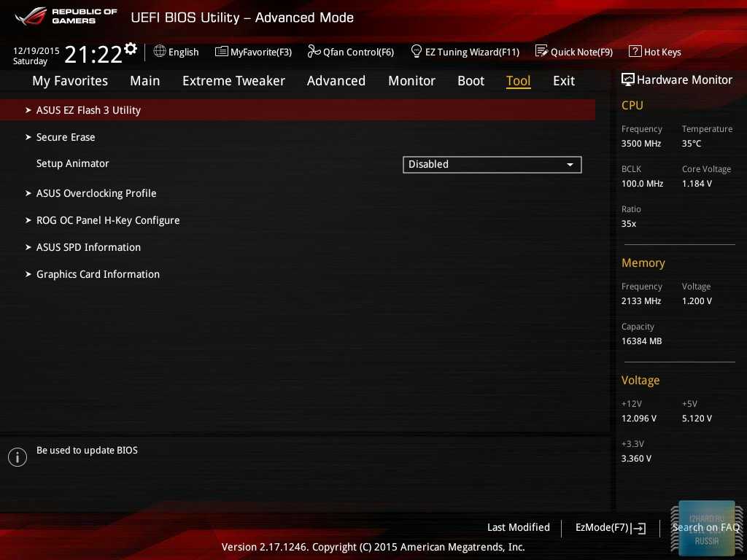Open the Setup Animator dropdown
Image resolution: width=747 pixels, height=560 pixels.
492,165
